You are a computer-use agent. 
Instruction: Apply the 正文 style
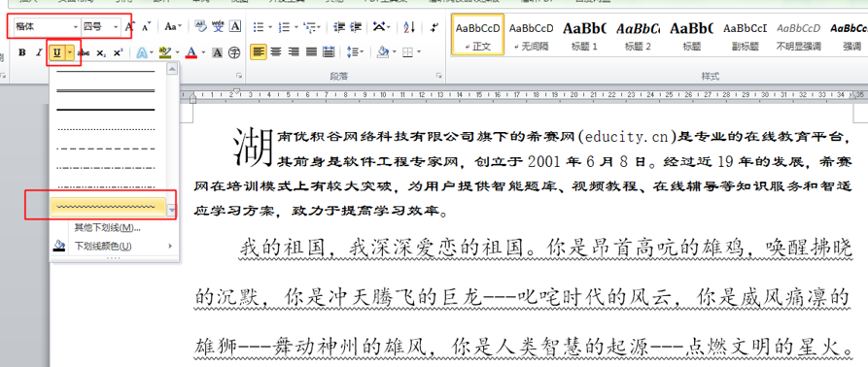(477, 34)
